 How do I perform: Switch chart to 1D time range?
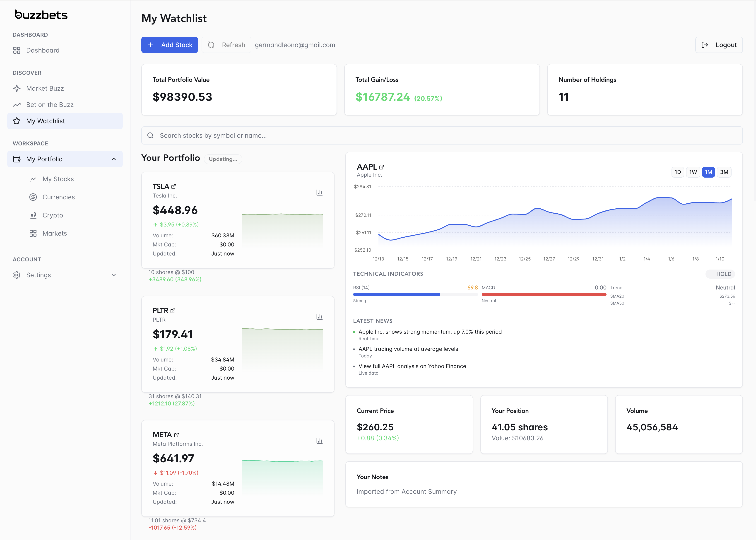(678, 172)
